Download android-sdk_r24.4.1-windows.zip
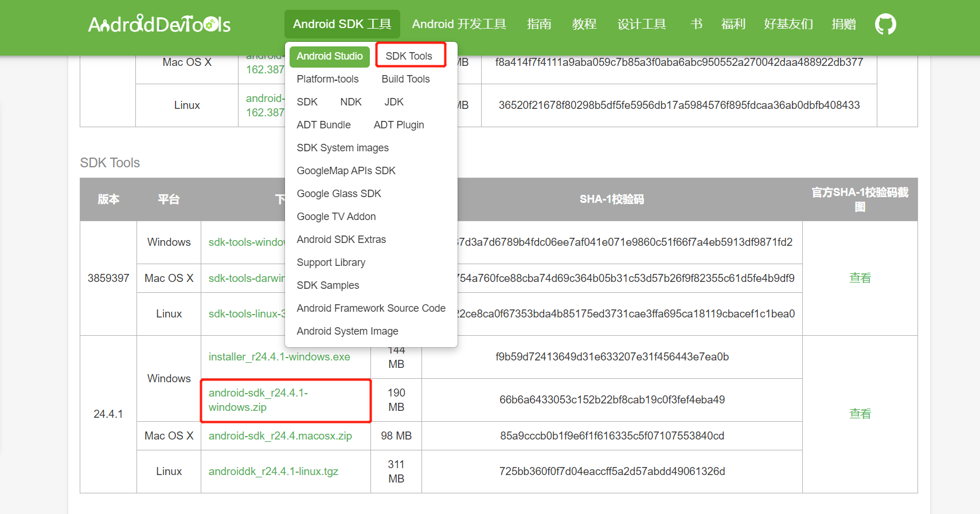 (x=259, y=400)
